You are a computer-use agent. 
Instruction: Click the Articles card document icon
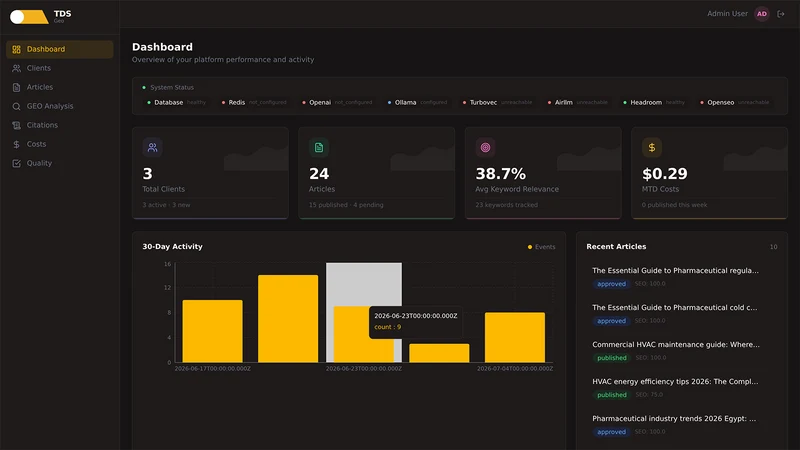click(x=319, y=147)
